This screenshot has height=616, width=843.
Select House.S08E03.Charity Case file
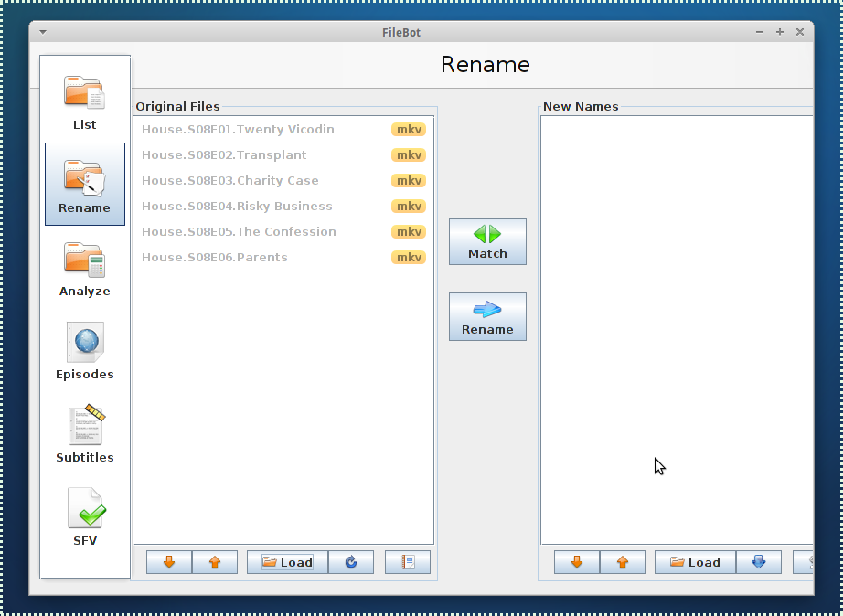pos(283,181)
